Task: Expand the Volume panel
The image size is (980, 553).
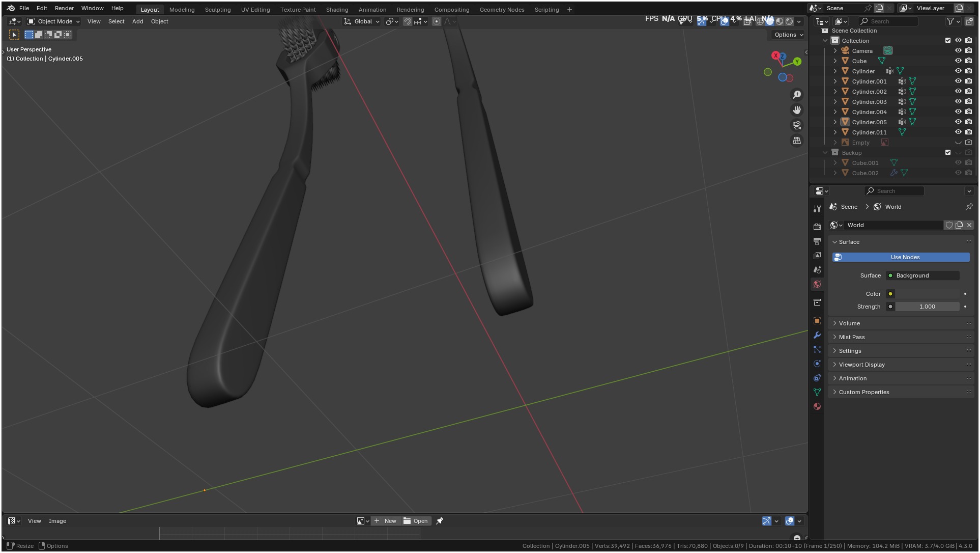Action: click(849, 323)
